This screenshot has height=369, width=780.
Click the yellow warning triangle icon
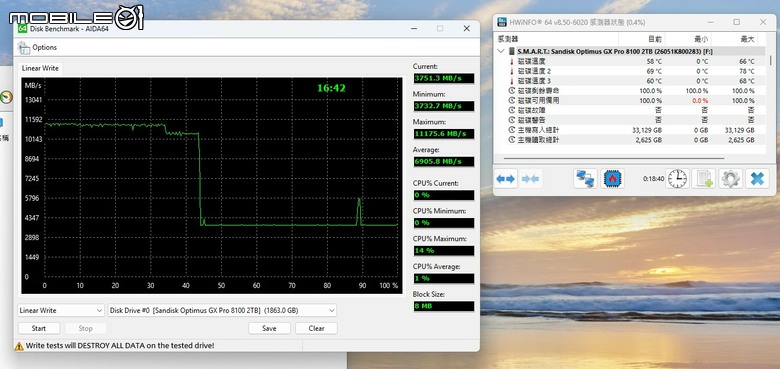click(x=19, y=346)
